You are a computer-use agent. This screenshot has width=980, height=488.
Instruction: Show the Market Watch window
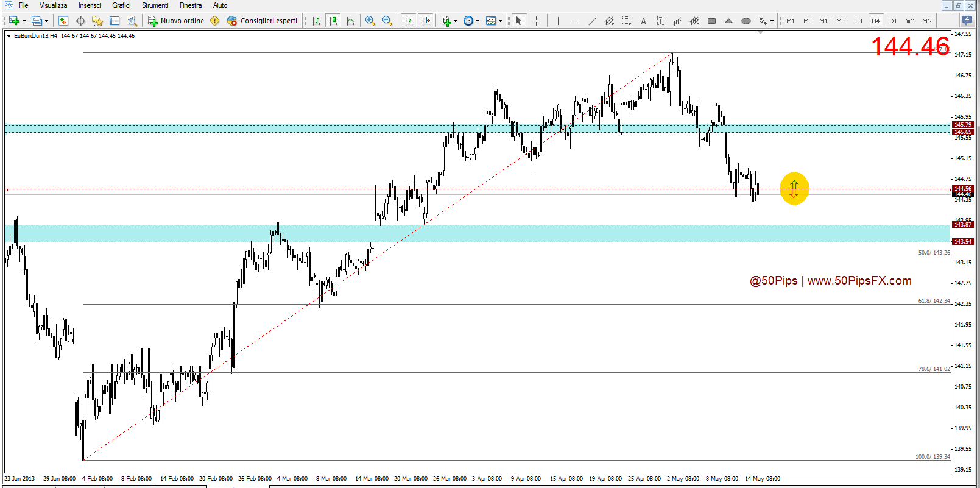[x=63, y=21]
